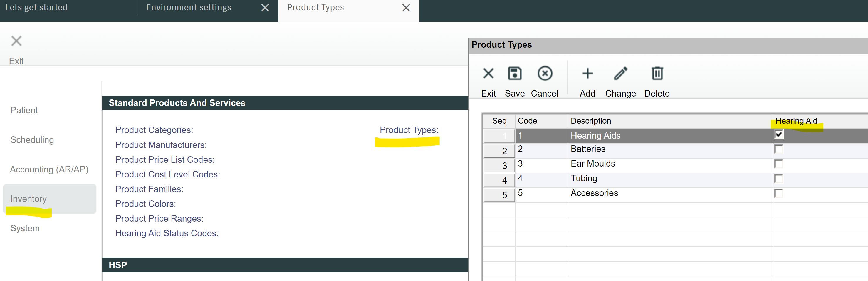Click the Hearing Aid column header
The height and width of the screenshot is (281, 868).
pyautogui.click(x=820, y=121)
